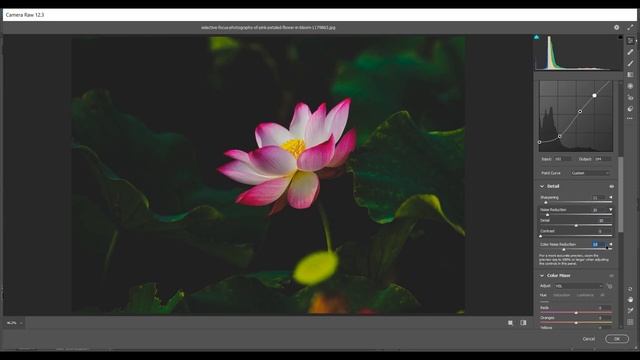This screenshot has height=360, width=640.
Task: Hide Color Mixer edits with eye
Action: click(x=611, y=276)
